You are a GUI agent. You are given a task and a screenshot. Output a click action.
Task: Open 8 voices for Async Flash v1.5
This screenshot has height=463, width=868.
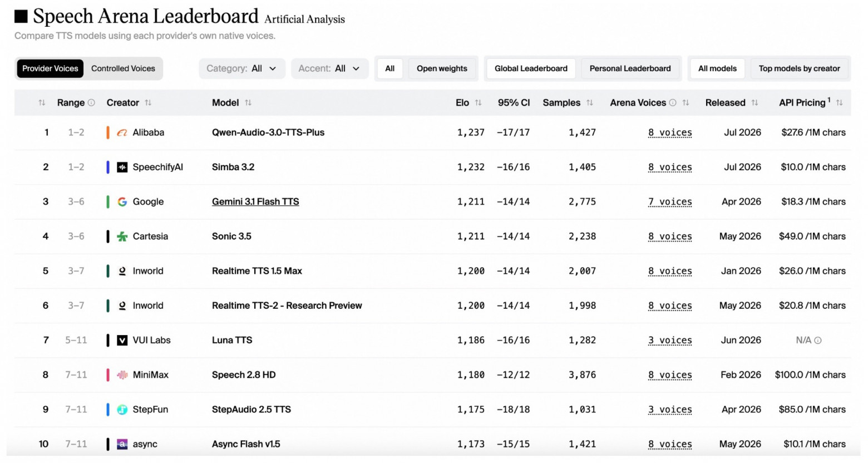pos(670,444)
